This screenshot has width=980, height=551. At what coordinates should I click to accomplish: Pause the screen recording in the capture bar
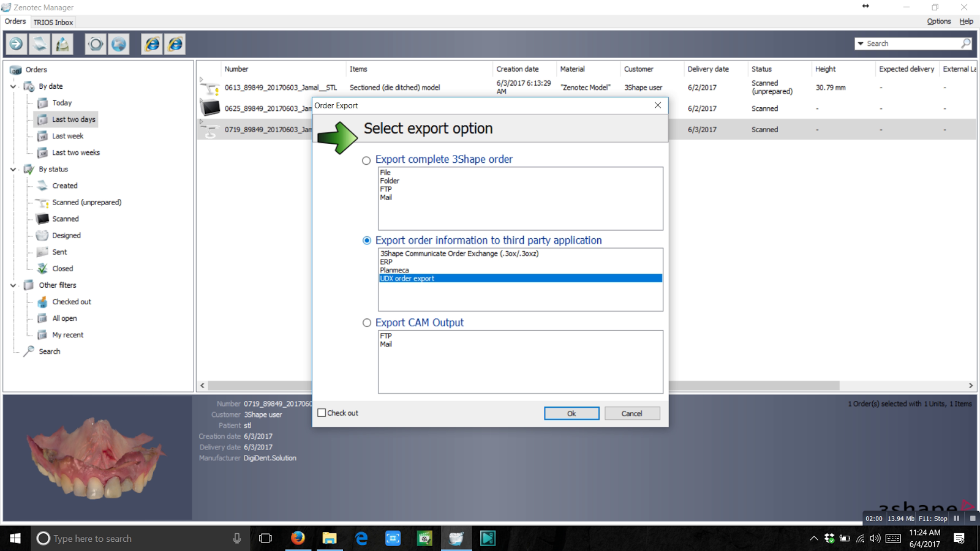[x=956, y=519]
